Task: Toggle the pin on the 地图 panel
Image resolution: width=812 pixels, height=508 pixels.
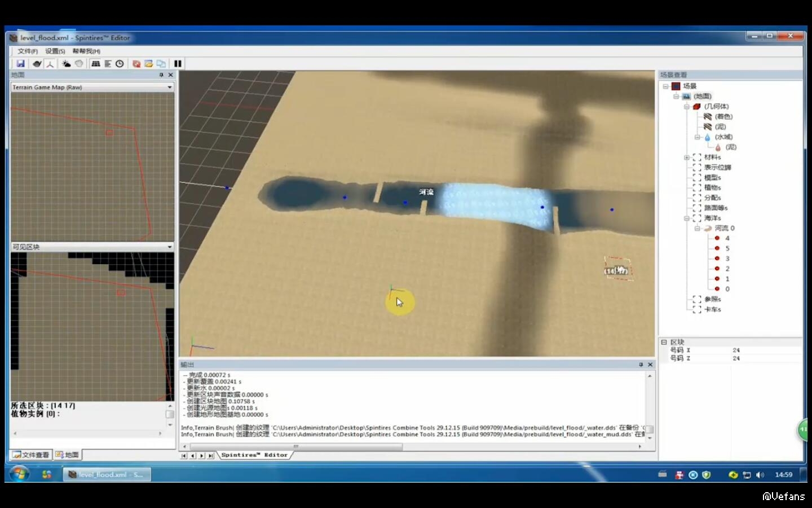Action: click(x=161, y=75)
